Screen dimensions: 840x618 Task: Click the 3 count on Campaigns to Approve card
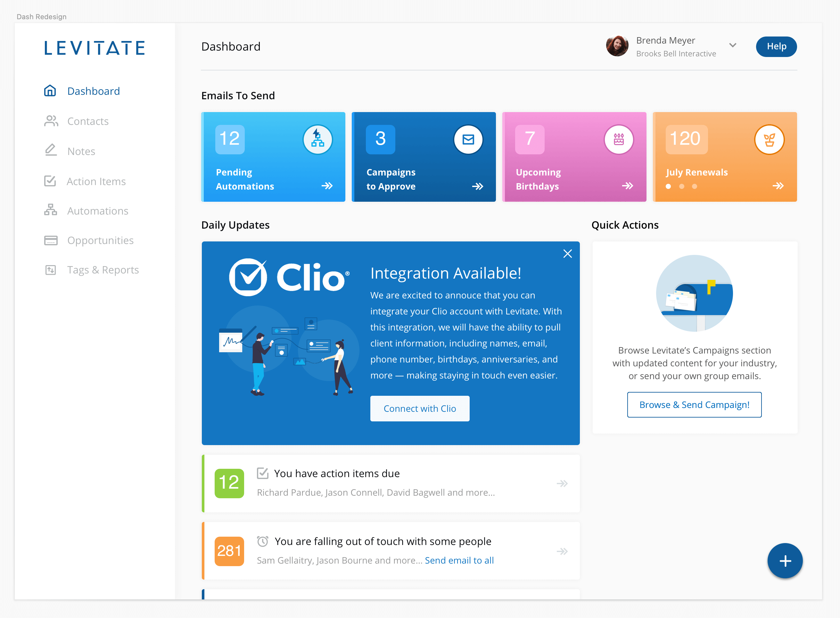pos(381,139)
